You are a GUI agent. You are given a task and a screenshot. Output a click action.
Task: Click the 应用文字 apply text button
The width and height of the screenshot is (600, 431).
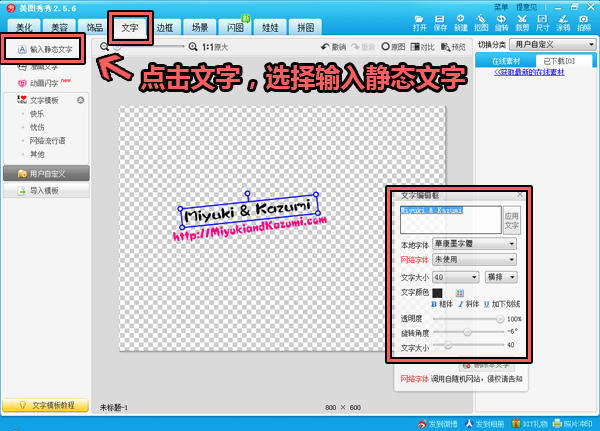click(x=511, y=220)
